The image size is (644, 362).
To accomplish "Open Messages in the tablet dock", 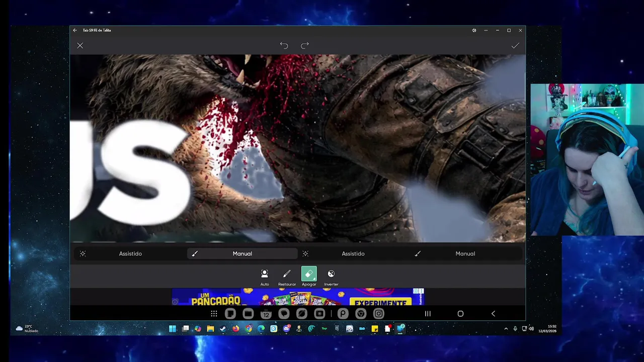I will point(284,314).
